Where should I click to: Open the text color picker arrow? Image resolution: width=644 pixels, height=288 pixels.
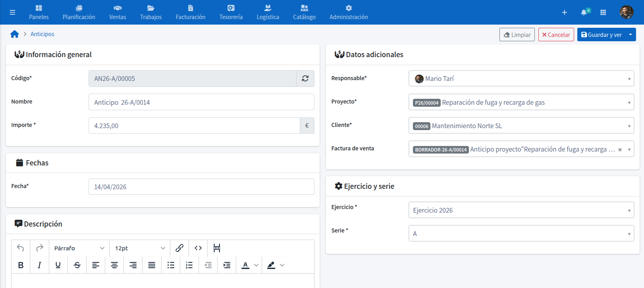click(256, 265)
